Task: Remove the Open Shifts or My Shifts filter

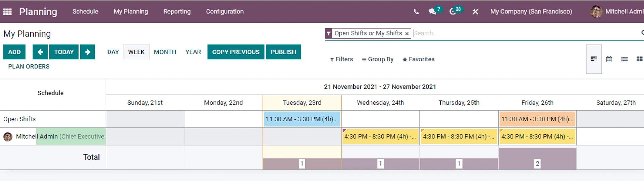Action: point(407,34)
